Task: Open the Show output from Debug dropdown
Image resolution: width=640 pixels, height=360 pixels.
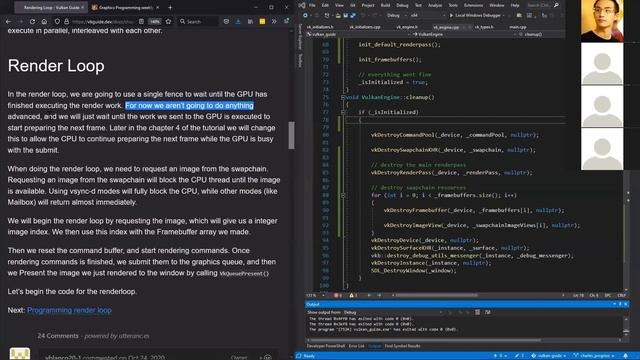Action: [393, 312]
